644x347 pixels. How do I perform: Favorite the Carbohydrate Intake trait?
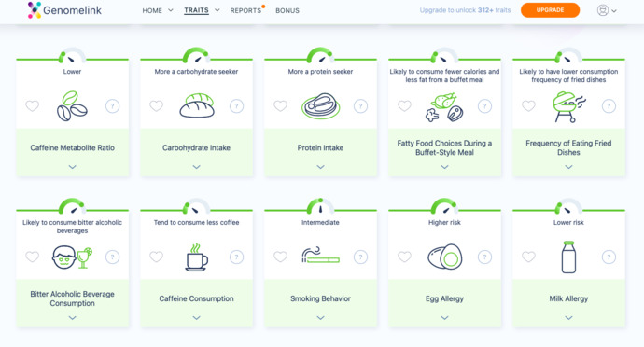(157, 106)
